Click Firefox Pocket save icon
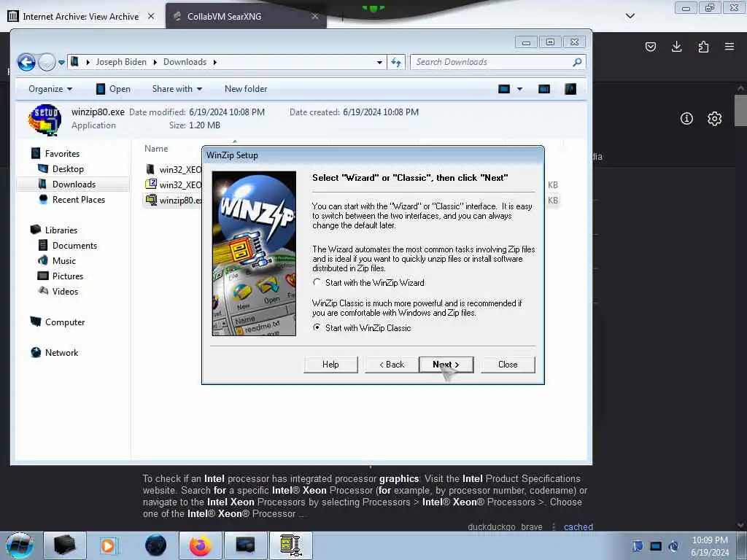This screenshot has height=560, width=747. pyautogui.click(x=651, y=47)
